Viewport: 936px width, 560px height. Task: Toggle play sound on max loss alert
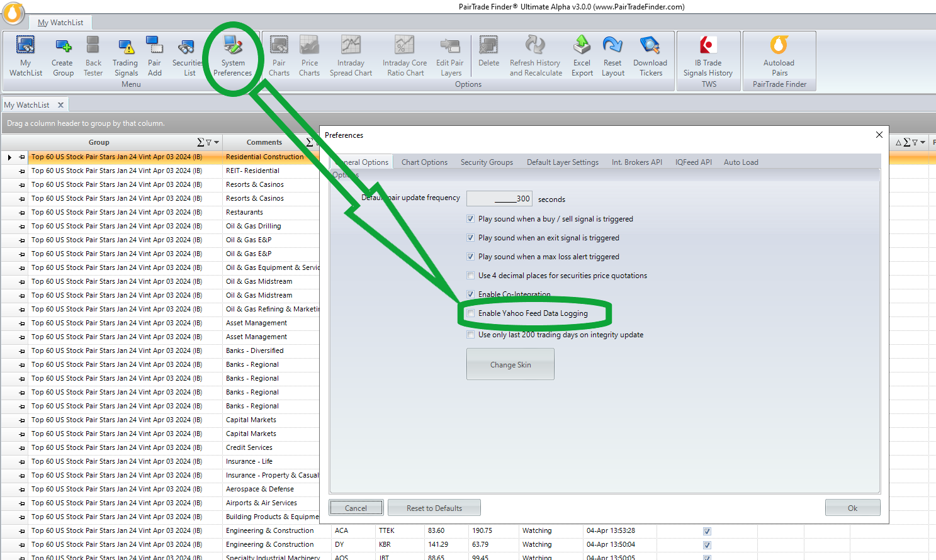coord(470,257)
